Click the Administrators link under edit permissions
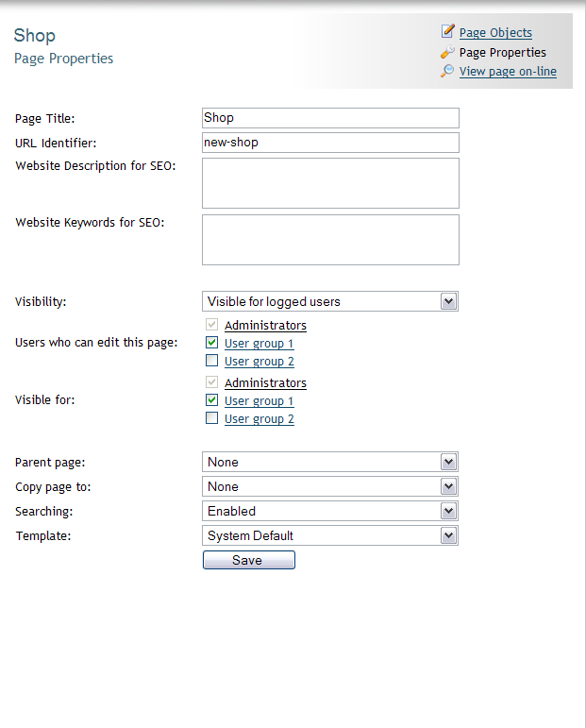586x728 pixels. [265, 326]
